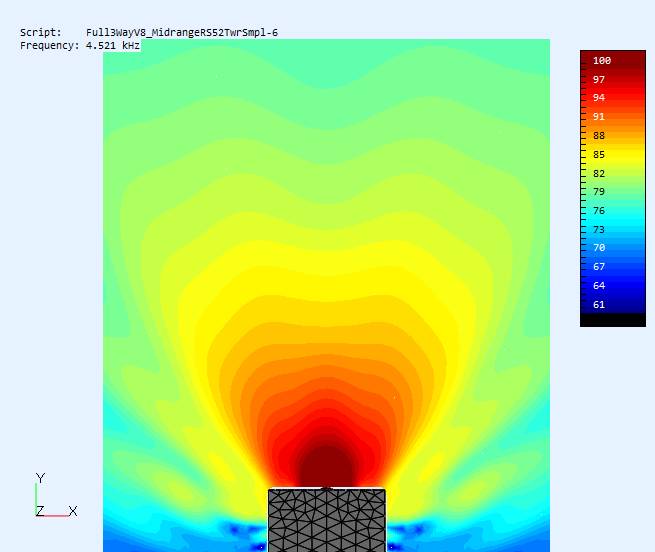Image resolution: width=655 pixels, height=552 pixels.
Task: Click the gray meshed speaker enclosure
Action: coord(327,520)
